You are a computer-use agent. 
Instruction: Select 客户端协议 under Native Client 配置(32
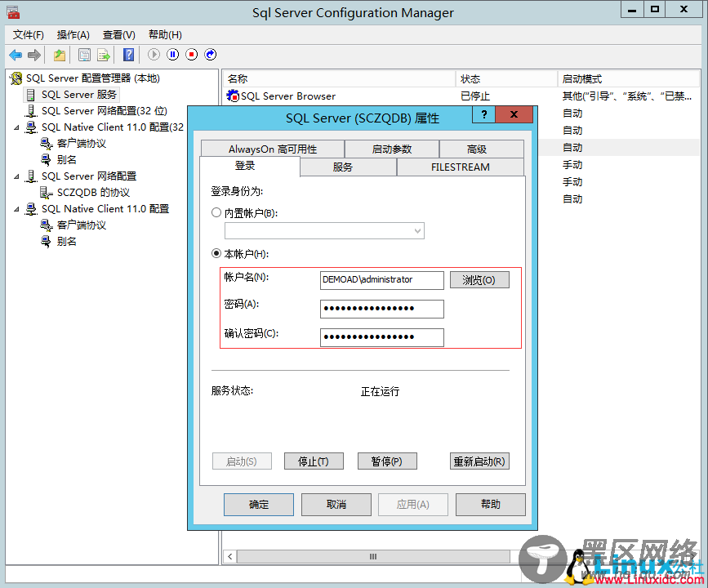pyautogui.click(x=82, y=144)
